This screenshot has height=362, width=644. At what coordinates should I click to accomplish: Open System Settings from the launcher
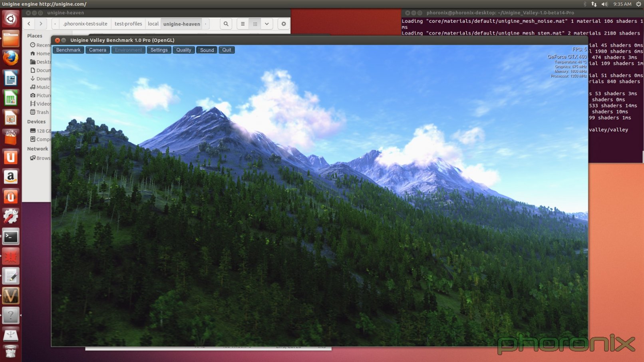coord(11,217)
